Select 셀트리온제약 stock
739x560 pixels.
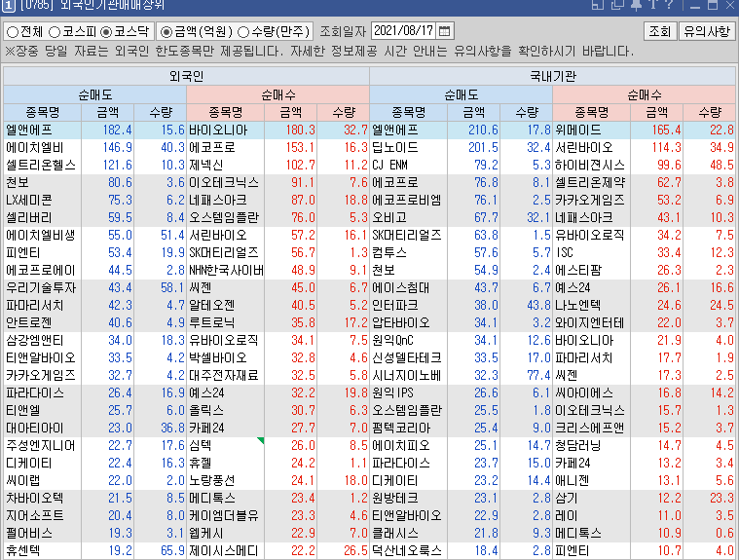590,182
